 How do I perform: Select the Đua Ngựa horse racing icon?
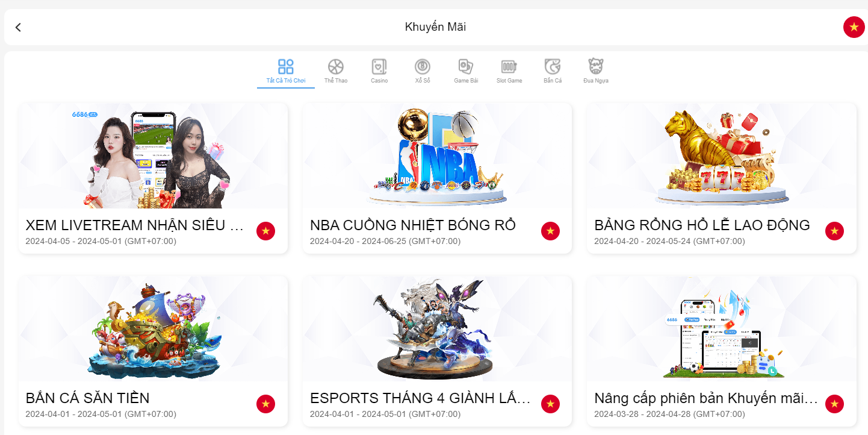click(596, 66)
